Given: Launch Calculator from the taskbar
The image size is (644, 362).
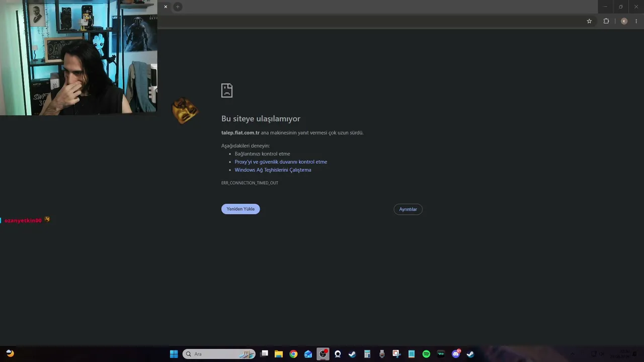Looking at the screenshot, I should point(367,354).
